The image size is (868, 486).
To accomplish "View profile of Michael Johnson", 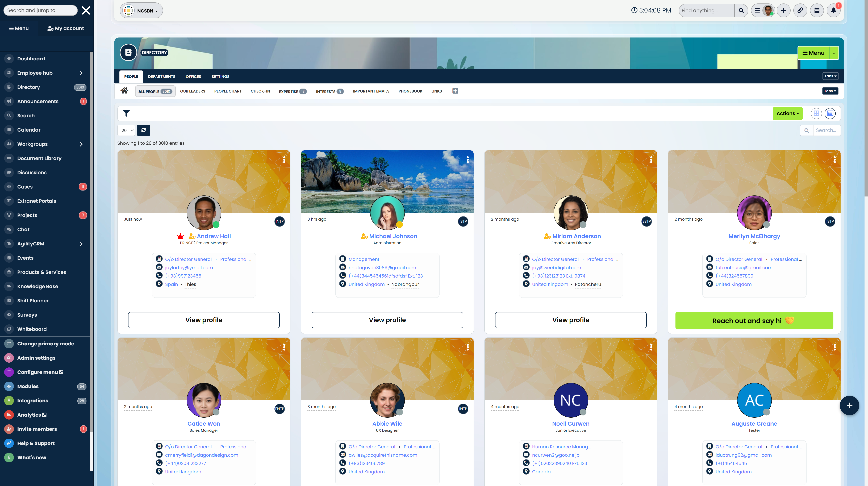I will (387, 320).
